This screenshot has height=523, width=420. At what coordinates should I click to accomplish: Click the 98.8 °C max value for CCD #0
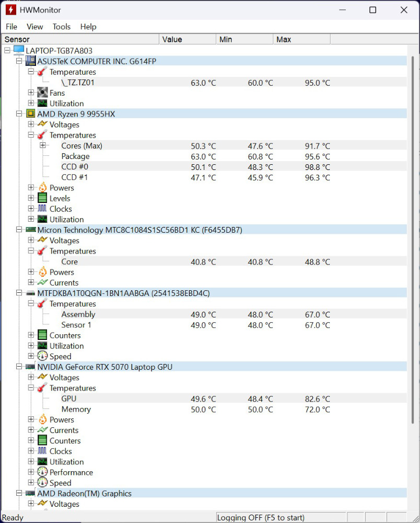click(318, 167)
